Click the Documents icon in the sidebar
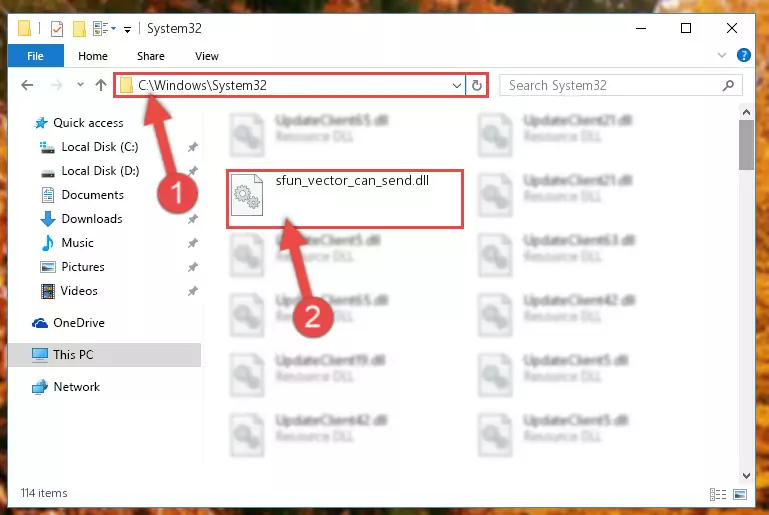Screen dimensions: 769x515 point(48,195)
